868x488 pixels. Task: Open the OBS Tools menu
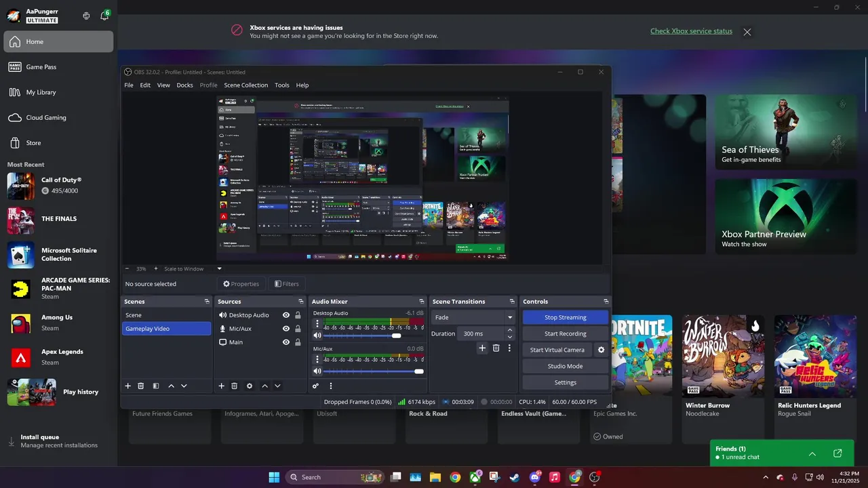pyautogui.click(x=282, y=85)
